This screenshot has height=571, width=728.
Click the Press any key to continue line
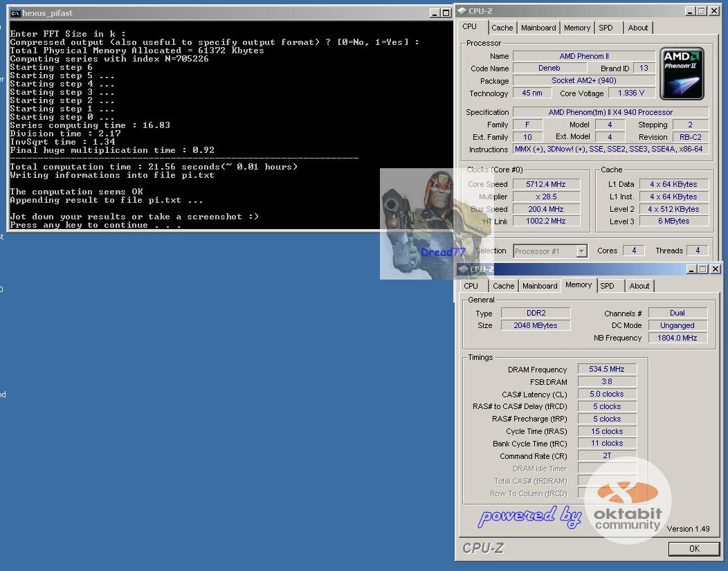95,225
